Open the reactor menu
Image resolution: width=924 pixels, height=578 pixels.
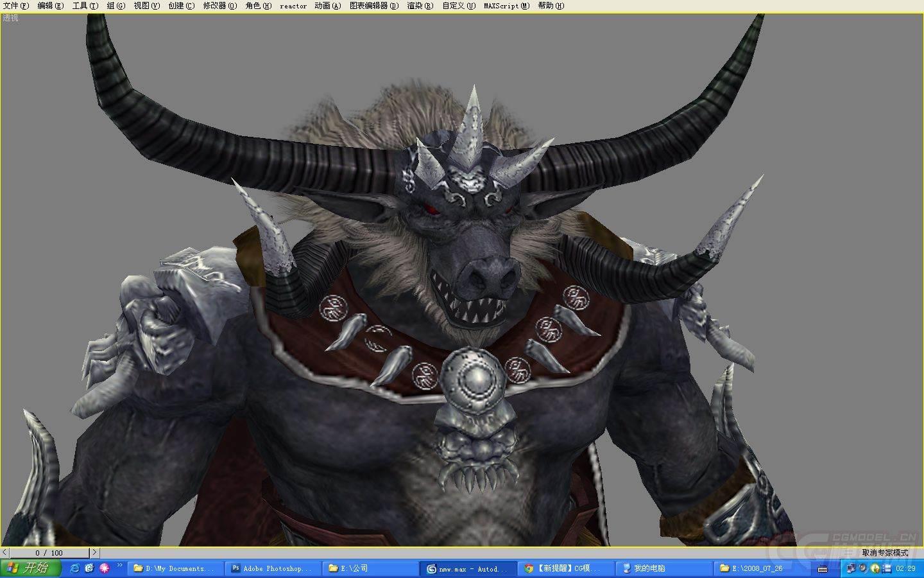(x=293, y=6)
